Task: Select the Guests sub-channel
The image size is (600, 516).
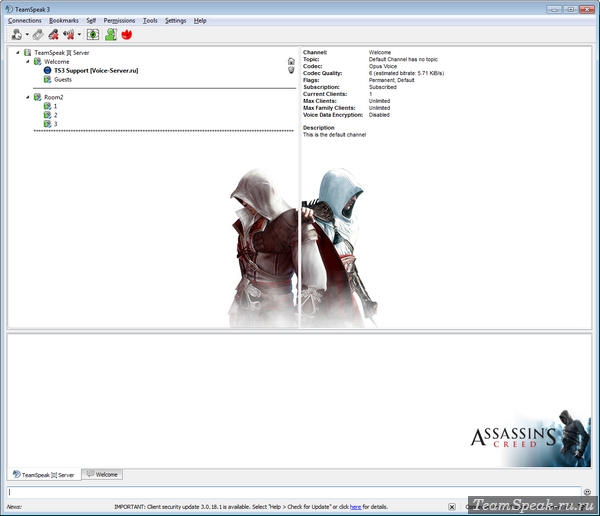Action: pos(63,79)
